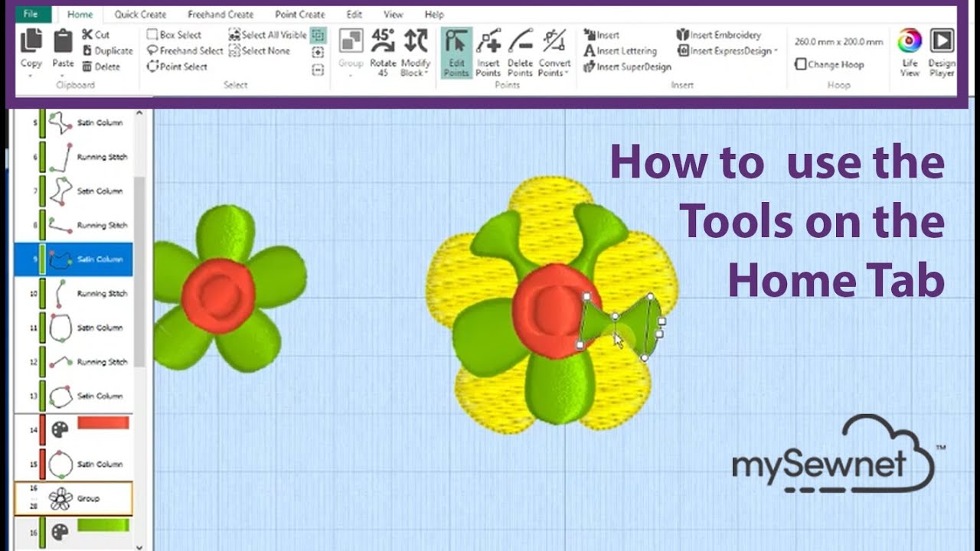The height and width of the screenshot is (551, 980).
Task: Switch to the Freehand Create tab
Action: (x=220, y=14)
